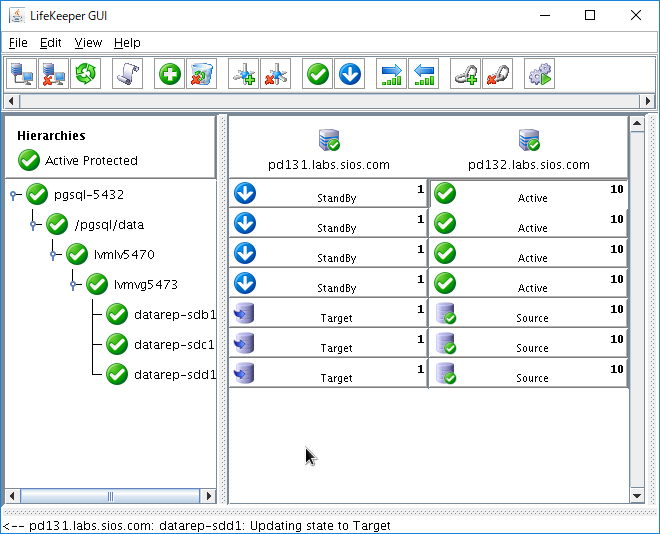Click the Extend Resource Hierarchy right-arrow icon

coord(391,74)
